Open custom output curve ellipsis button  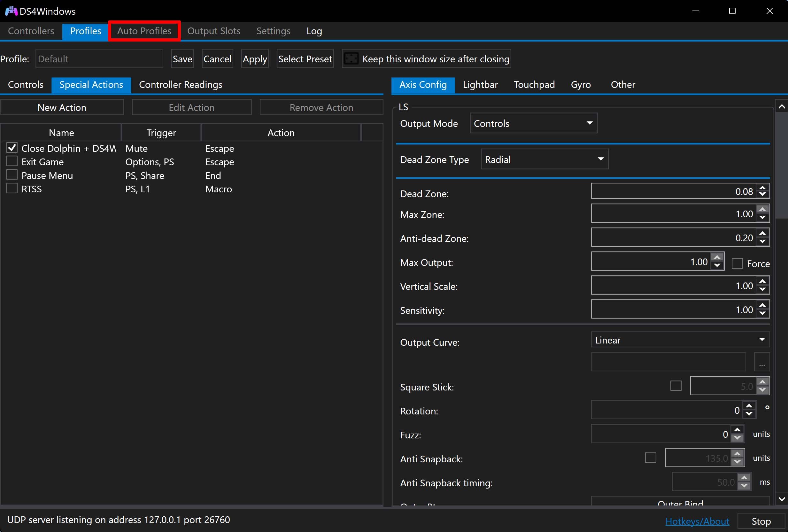[x=761, y=362]
